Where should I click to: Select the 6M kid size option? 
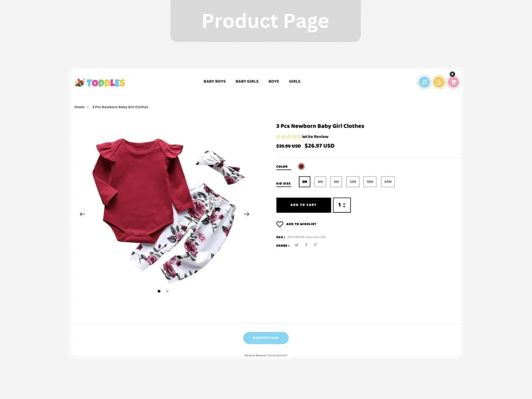(320, 182)
